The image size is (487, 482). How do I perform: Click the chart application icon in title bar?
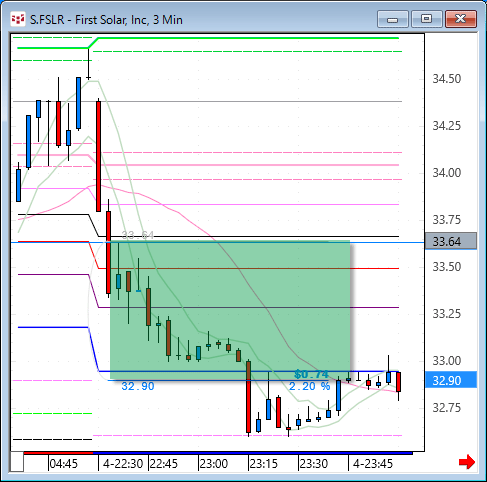(18, 19)
